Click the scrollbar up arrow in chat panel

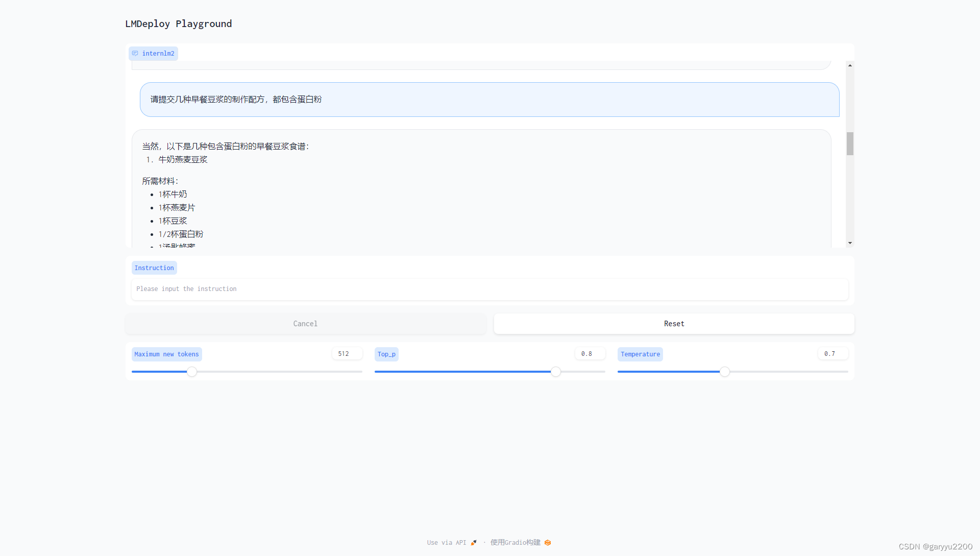(850, 65)
